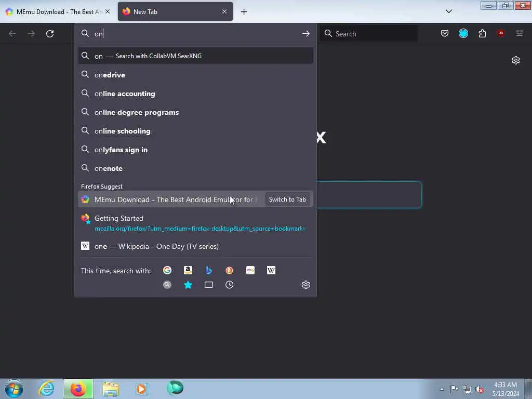532x399 pixels.
Task: Click the Switch to Tab button
Action: 287,199
